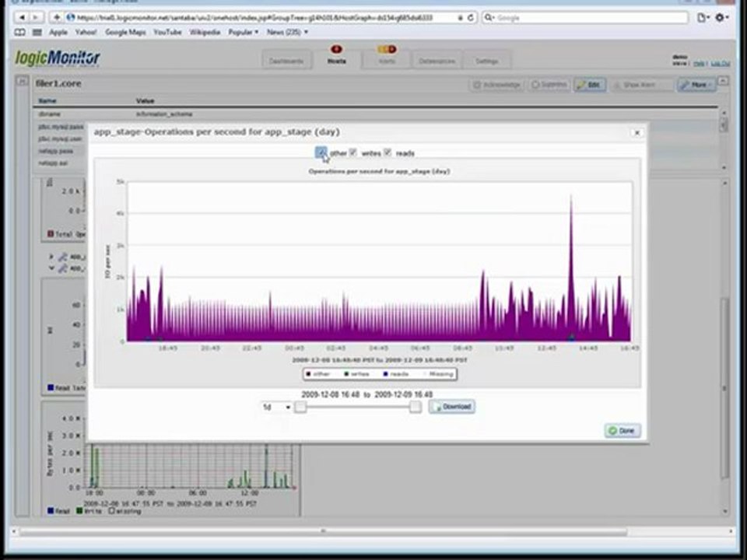Collapse the expanded datasource tree row
Screen dimensions: 747x560
pos(51,268)
